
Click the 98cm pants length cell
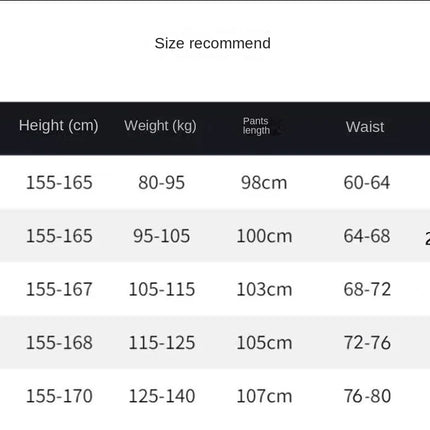[264, 183]
